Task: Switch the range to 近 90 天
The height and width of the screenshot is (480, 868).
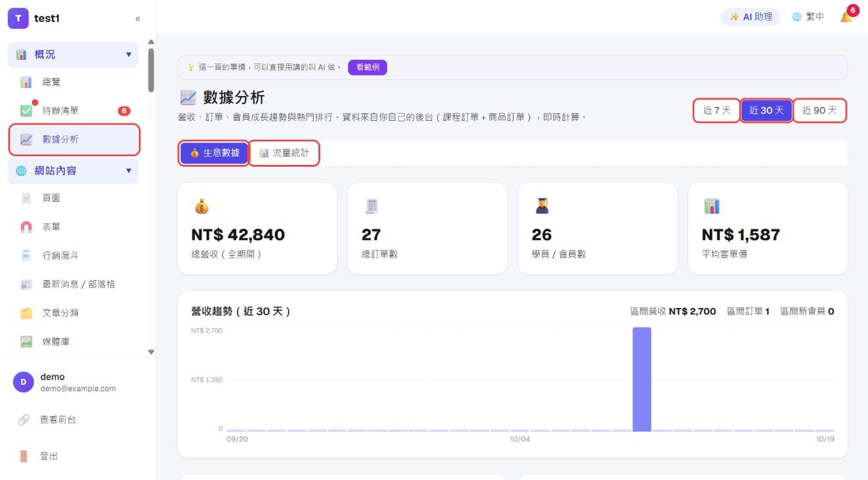Action: click(x=819, y=110)
